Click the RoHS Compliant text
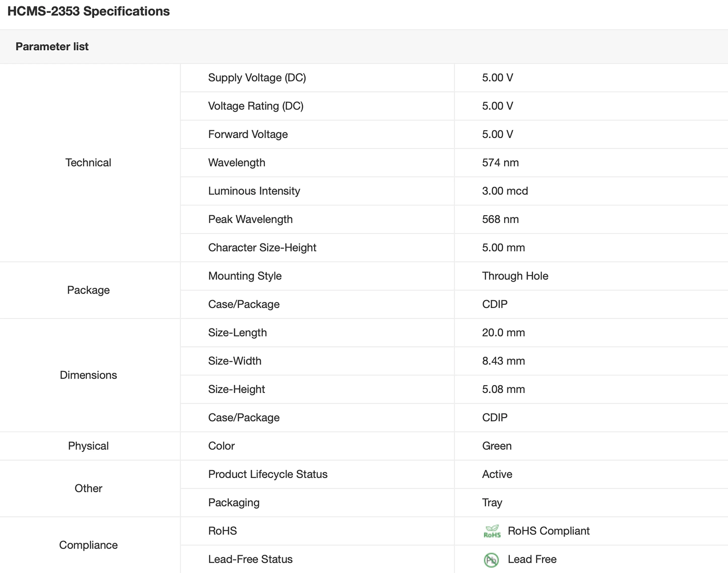The width and height of the screenshot is (728, 573). pyautogui.click(x=548, y=531)
